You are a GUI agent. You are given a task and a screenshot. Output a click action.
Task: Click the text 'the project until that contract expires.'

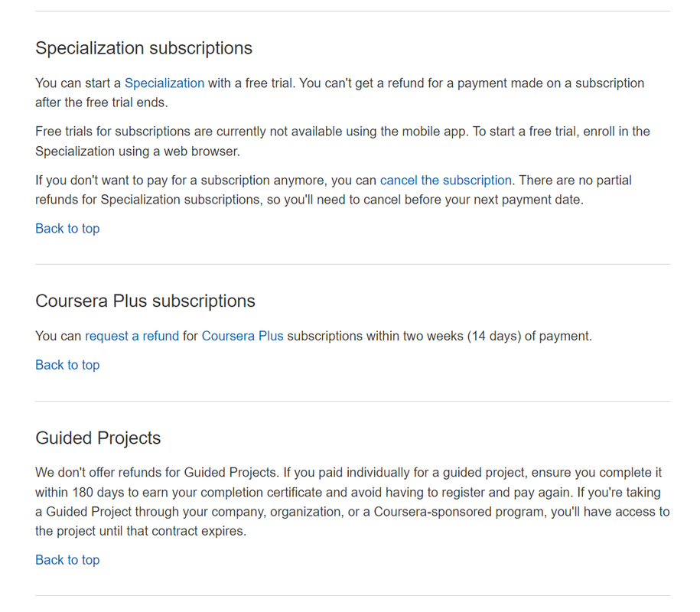[x=141, y=531]
